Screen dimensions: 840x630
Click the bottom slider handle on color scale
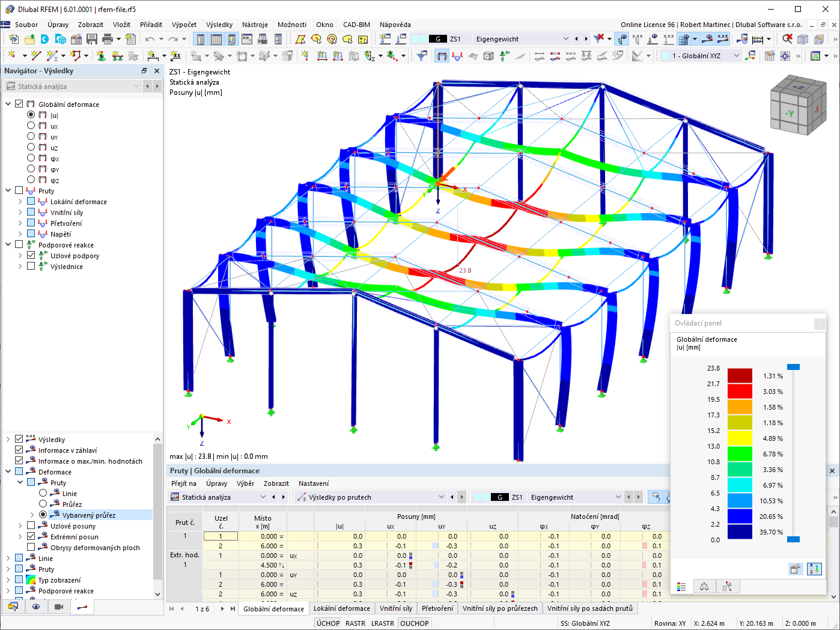pos(793,539)
